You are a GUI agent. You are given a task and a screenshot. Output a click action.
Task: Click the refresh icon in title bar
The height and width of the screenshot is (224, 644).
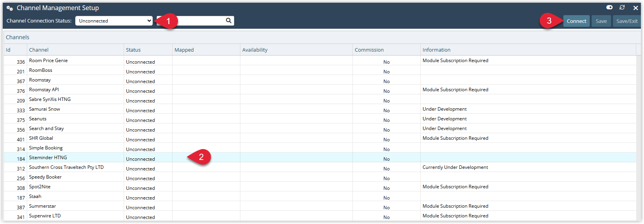point(622,7)
